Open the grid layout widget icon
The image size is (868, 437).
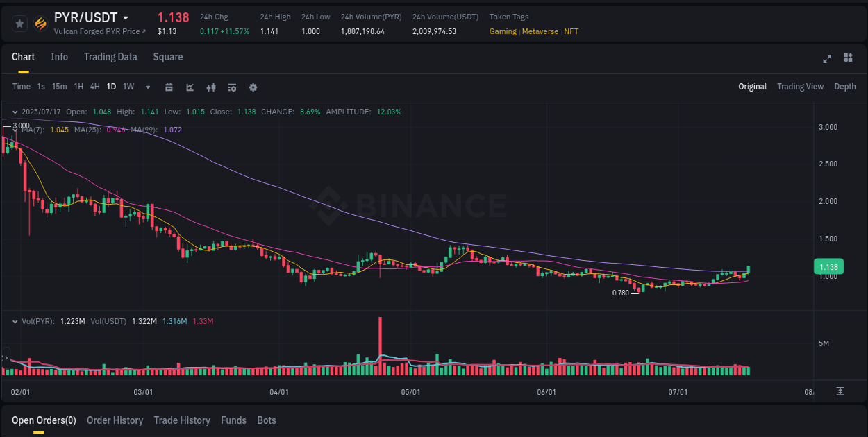click(x=847, y=59)
